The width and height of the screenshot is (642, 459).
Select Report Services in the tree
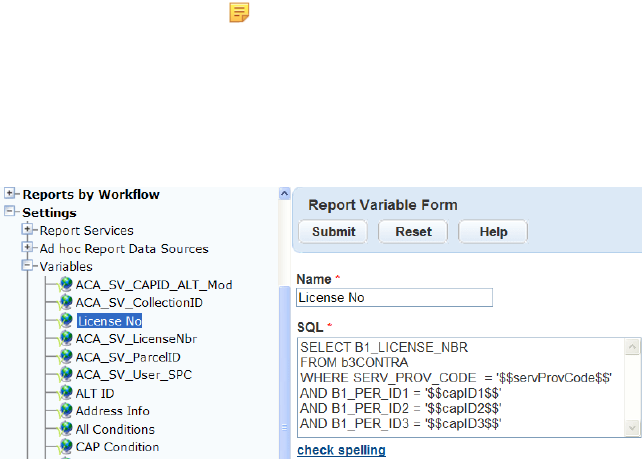(x=86, y=231)
